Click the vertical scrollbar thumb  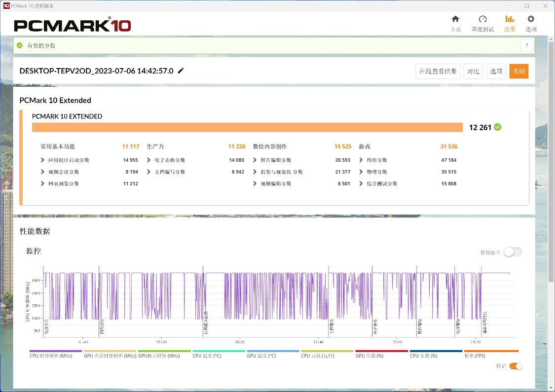[551, 161]
